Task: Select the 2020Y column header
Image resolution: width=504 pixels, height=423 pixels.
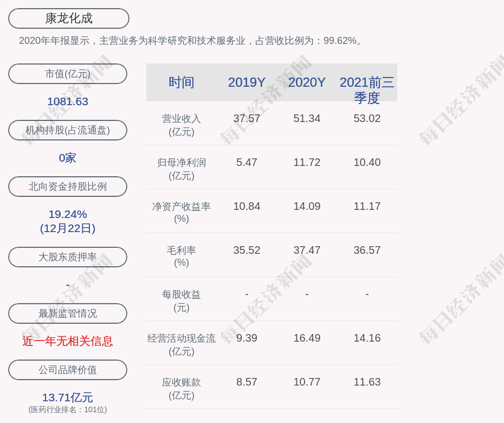Action: (x=307, y=82)
